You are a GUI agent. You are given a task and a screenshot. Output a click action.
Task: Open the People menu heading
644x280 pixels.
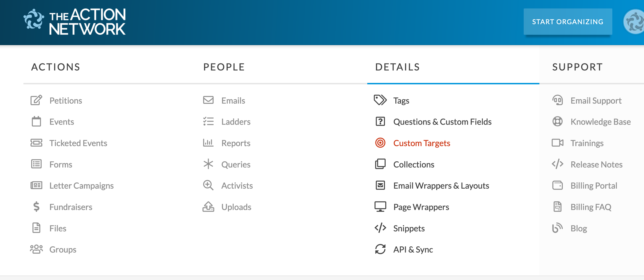click(224, 67)
